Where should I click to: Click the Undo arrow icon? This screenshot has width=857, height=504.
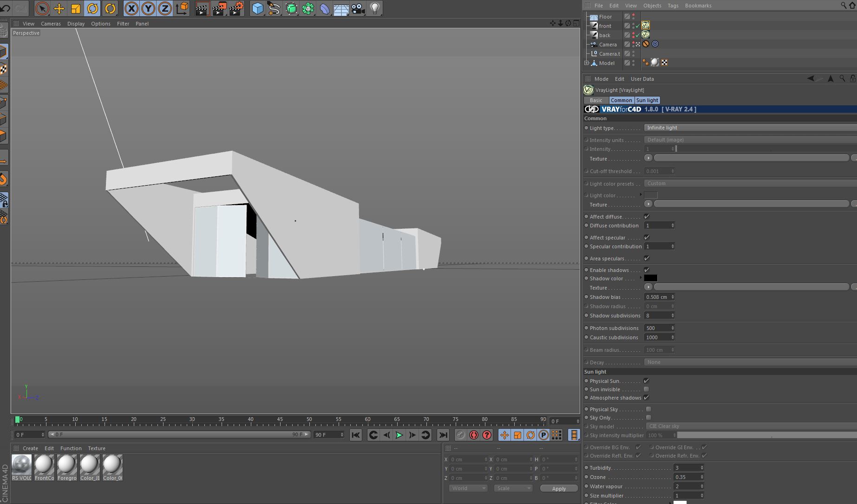(x=6, y=8)
